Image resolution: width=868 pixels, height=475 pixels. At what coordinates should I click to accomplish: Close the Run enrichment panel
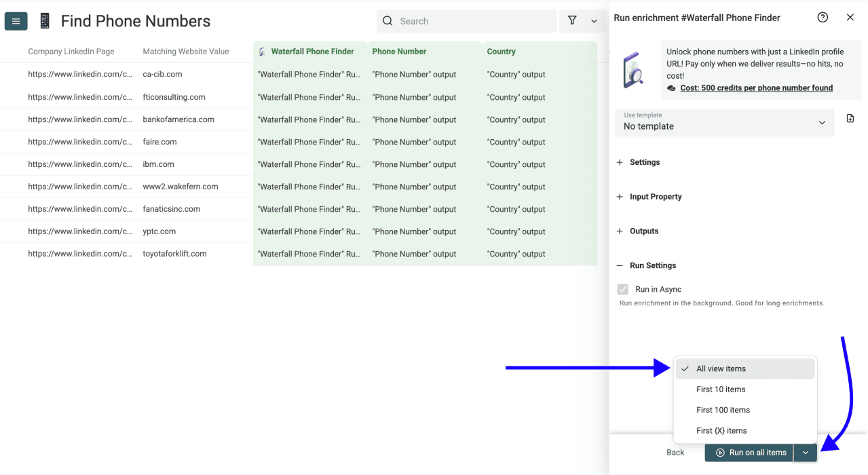(850, 17)
